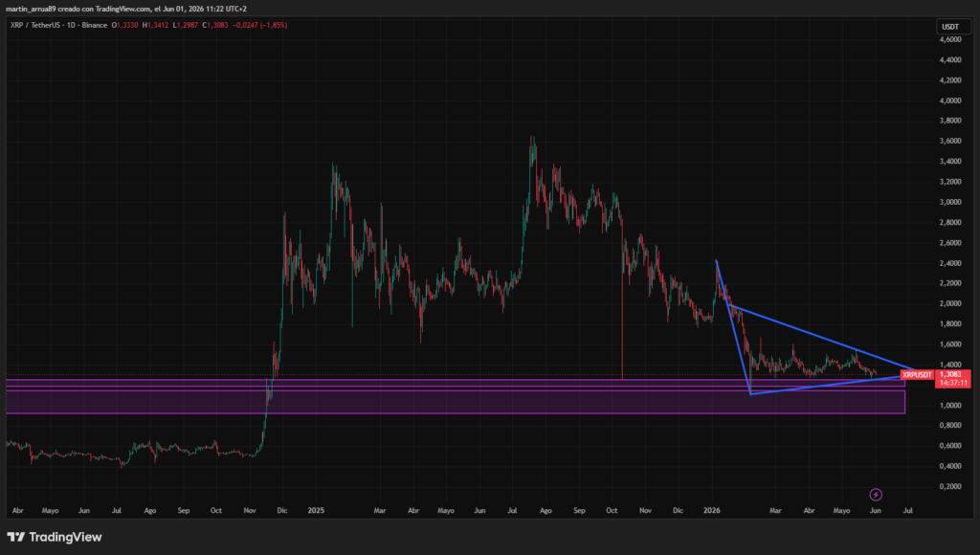Viewport: 980px width, 555px height.
Task: Click the 0,6000 price axis label
Action: click(x=950, y=446)
